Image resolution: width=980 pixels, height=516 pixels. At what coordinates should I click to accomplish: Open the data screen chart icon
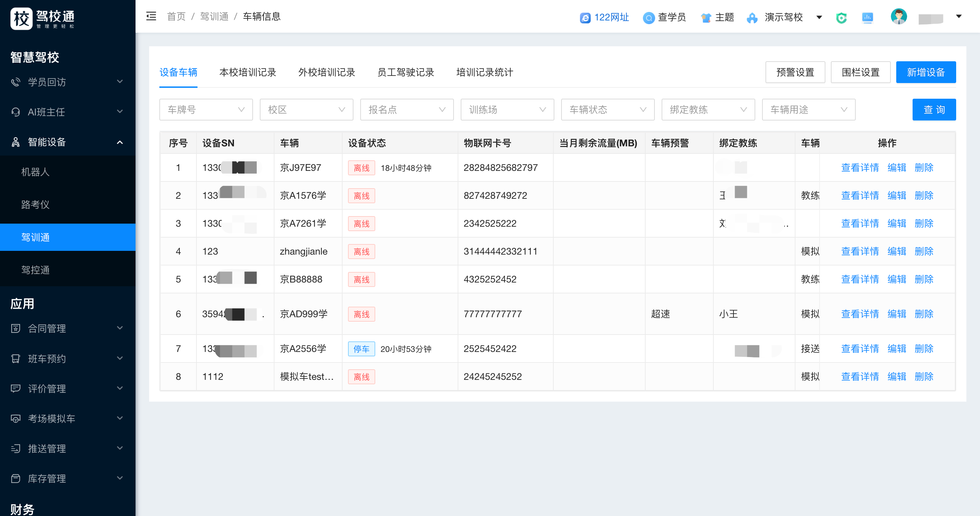tap(867, 17)
